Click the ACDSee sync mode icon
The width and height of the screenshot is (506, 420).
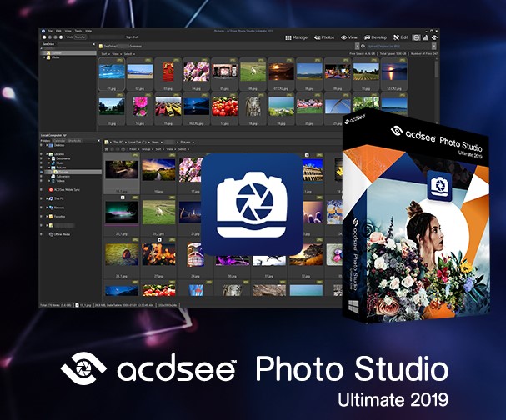[434, 37]
